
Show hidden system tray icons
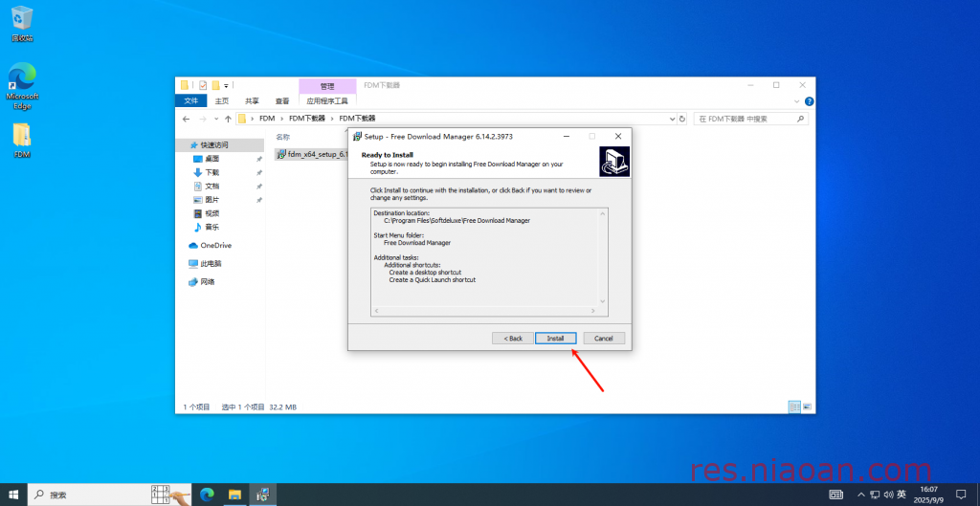[x=861, y=495]
